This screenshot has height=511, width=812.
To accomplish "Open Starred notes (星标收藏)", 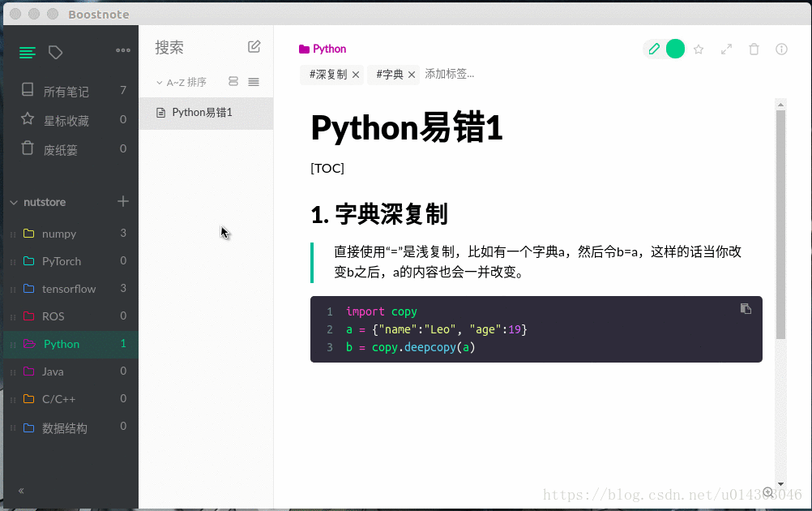I will 71,120.
